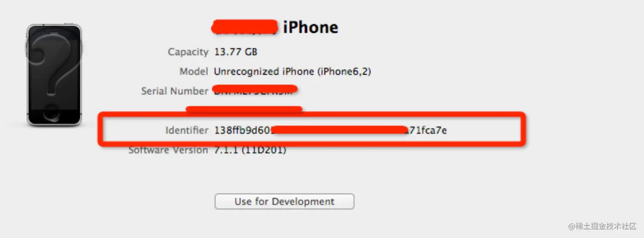Screen dimensions: 644x238
Task: Click the Serial Number label
Action: click(x=175, y=91)
